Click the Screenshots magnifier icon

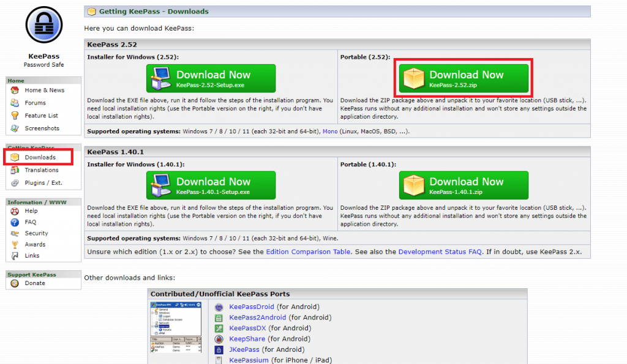click(x=15, y=128)
